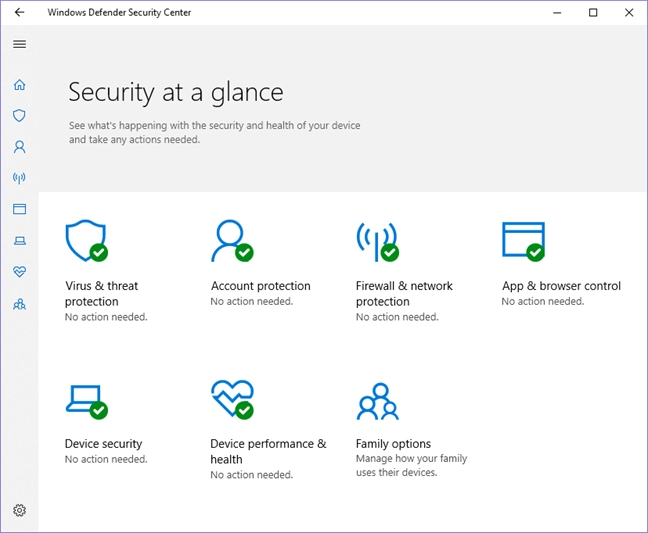Image resolution: width=648 pixels, height=533 pixels.
Task: Click 'No action needed' under Device performance & health
Action: [x=251, y=475]
